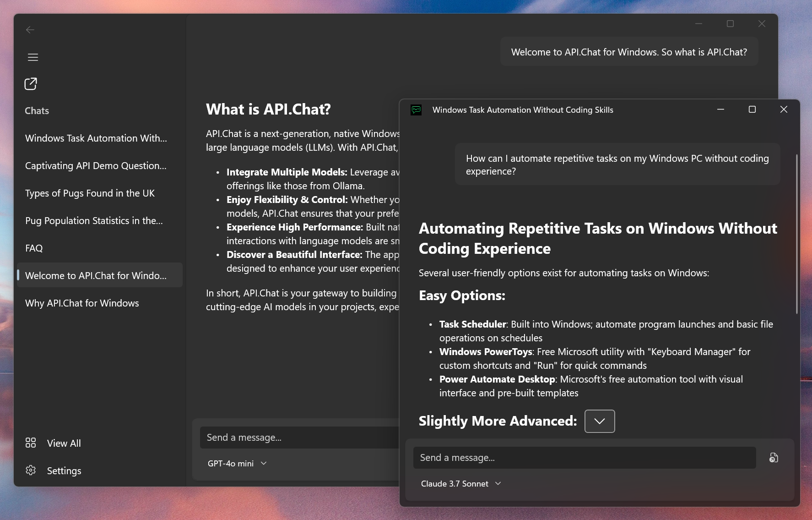This screenshot has height=520, width=812.
Task: Open the View All grid icon
Action: 31,443
